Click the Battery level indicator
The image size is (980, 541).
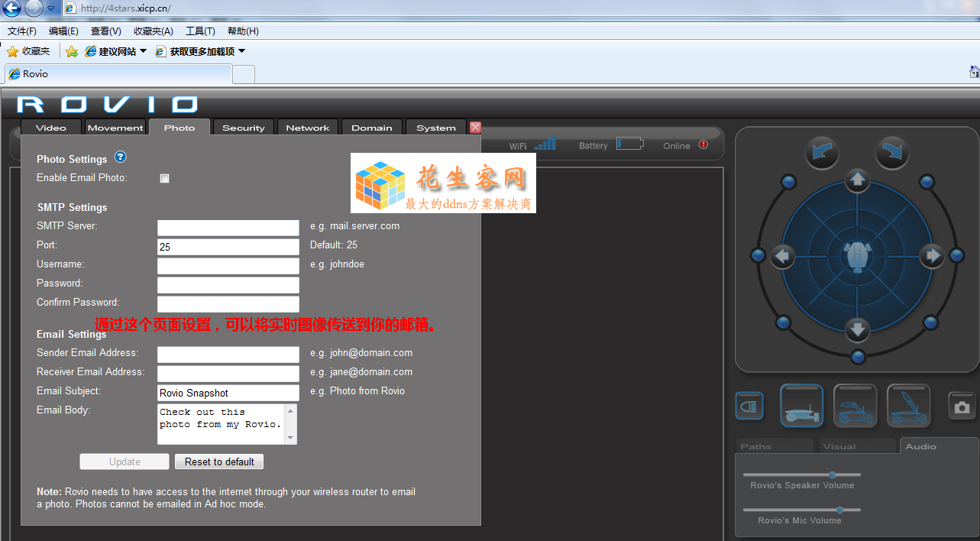[x=630, y=144]
